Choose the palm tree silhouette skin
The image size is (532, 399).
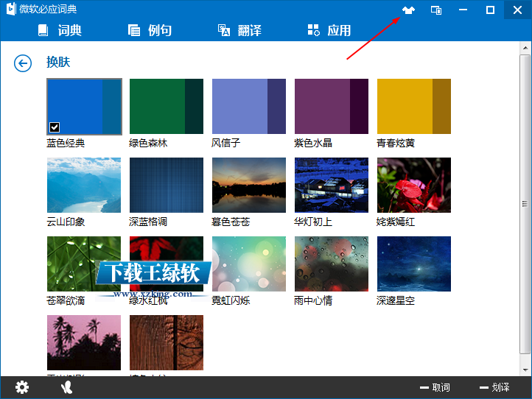tap(84, 343)
